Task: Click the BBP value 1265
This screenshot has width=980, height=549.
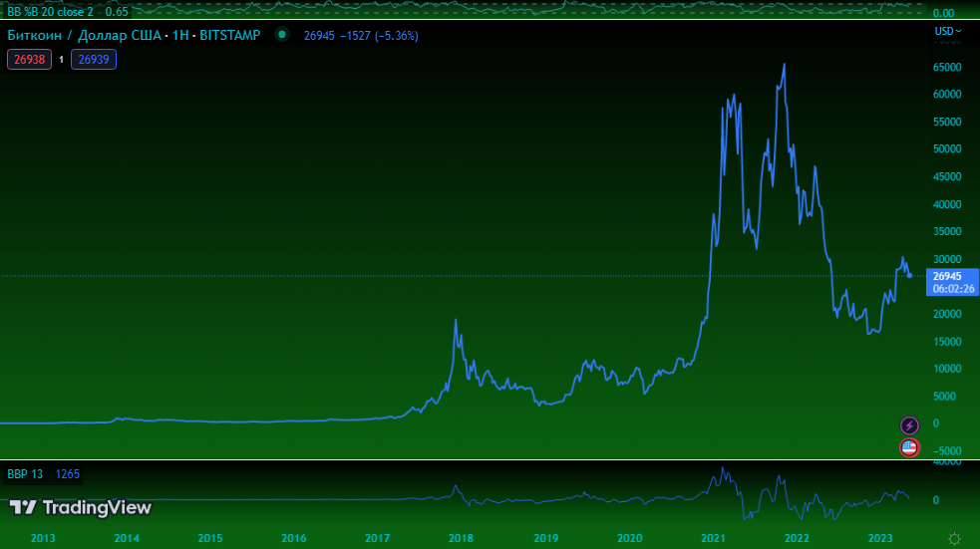Action: 68,474
